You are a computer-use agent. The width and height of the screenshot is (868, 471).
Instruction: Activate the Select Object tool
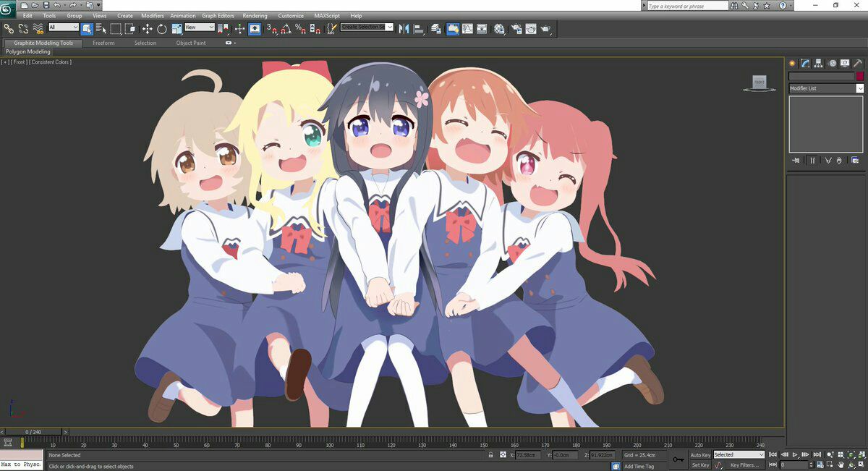(87, 29)
